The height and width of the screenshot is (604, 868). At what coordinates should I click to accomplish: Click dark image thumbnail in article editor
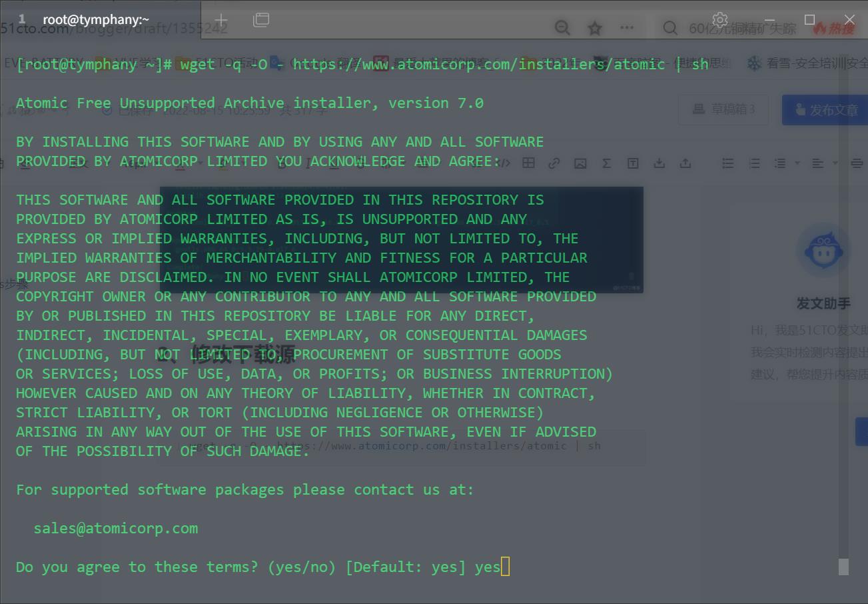pos(402,240)
